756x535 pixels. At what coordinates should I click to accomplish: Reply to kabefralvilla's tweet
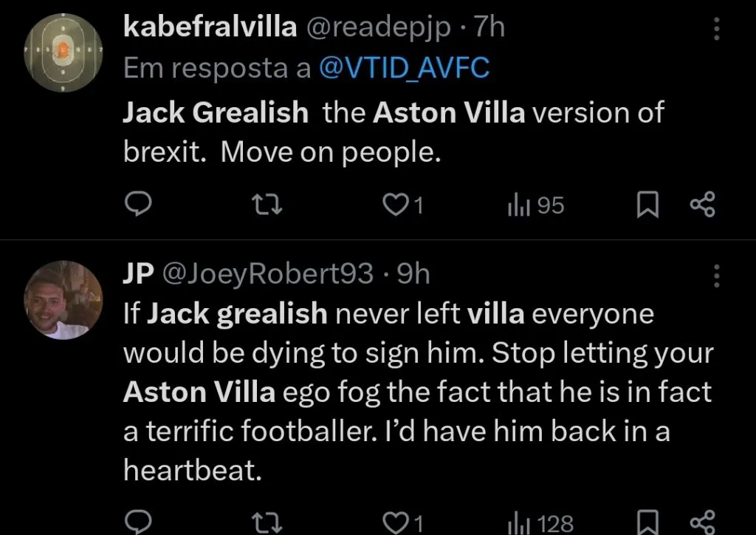(137, 205)
